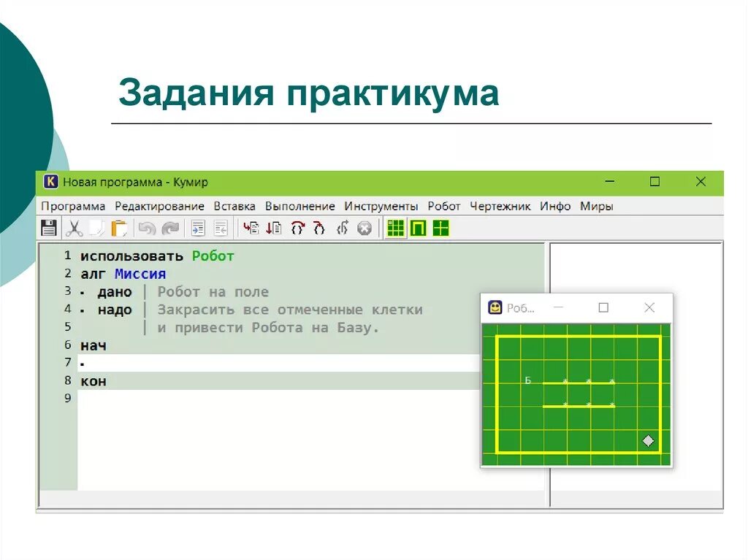Screen dimensions: 748x560
Task: Show Robot field with green grid icon
Action: tap(395, 228)
